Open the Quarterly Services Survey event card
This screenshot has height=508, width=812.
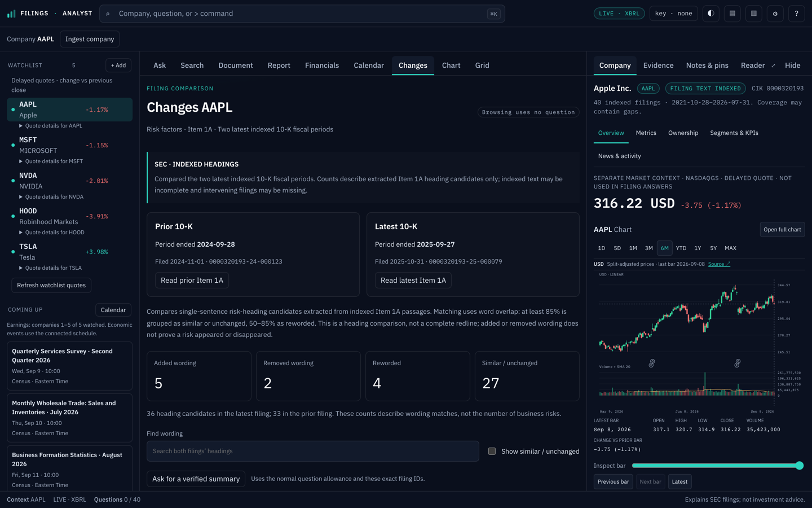point(70,366)
